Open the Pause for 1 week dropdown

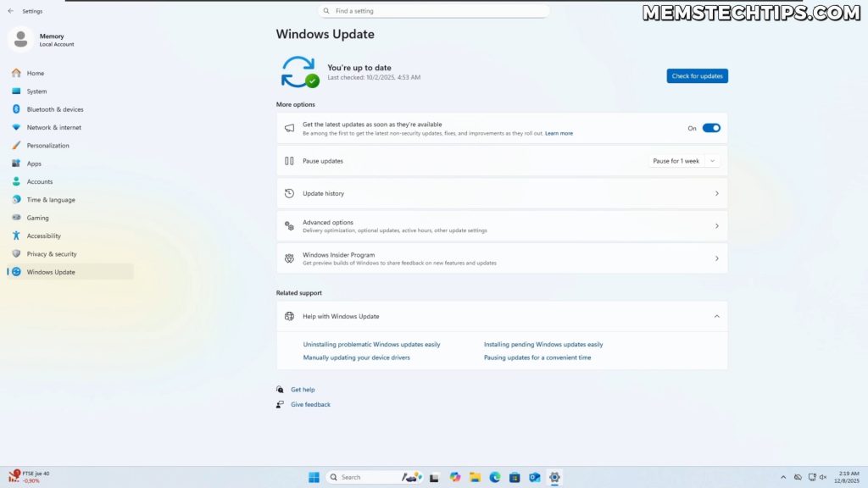683,160
